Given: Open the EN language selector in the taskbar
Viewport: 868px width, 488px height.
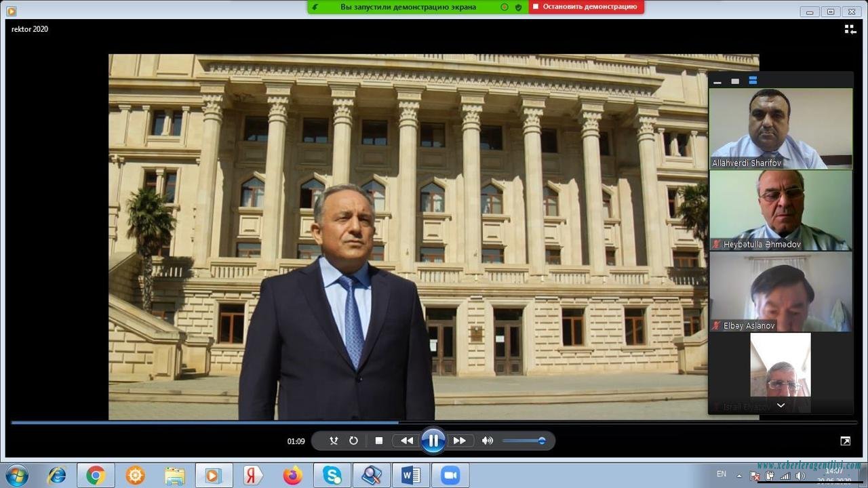Looking at the screenshot, I should [722, 474].
